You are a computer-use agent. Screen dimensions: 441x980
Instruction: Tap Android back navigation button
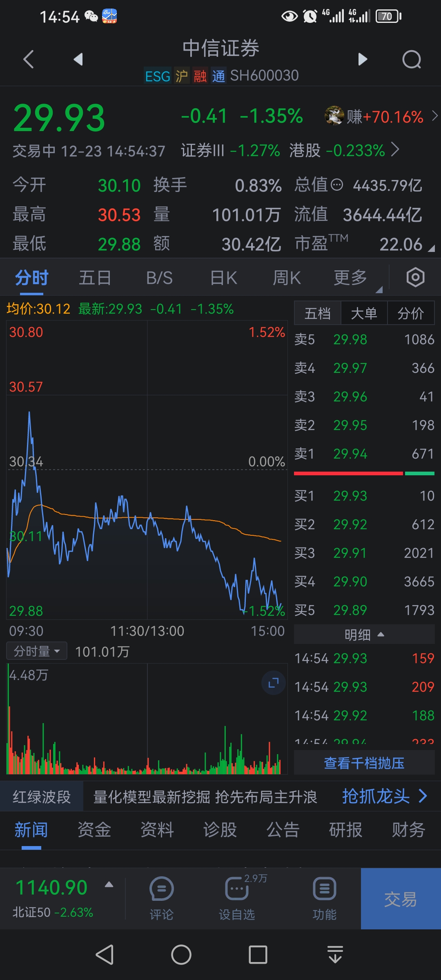pyautogui.click(x=105, y=955)
